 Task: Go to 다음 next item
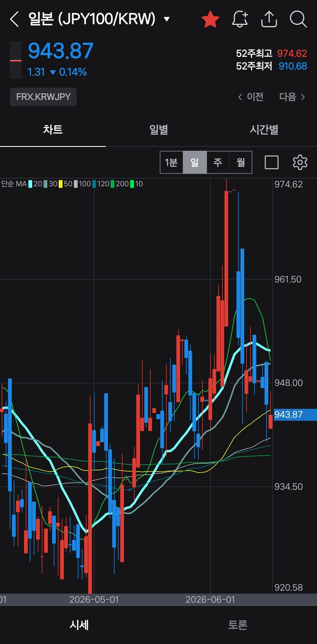pos(292,97)
